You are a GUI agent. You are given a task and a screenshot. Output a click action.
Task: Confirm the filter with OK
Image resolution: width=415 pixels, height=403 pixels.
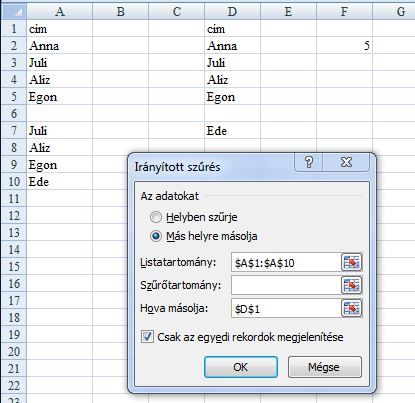(241, 367)
